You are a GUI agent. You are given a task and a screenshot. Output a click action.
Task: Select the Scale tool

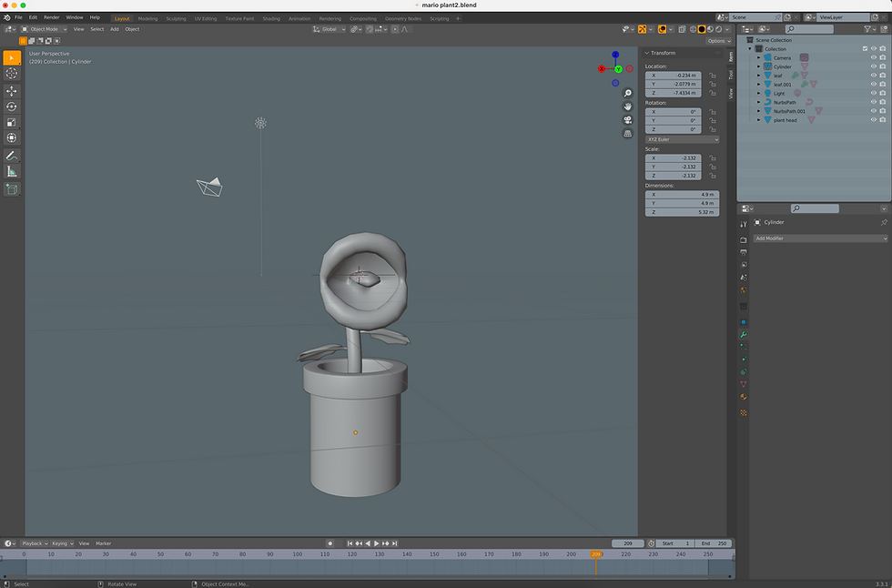[x=11, y=122]
